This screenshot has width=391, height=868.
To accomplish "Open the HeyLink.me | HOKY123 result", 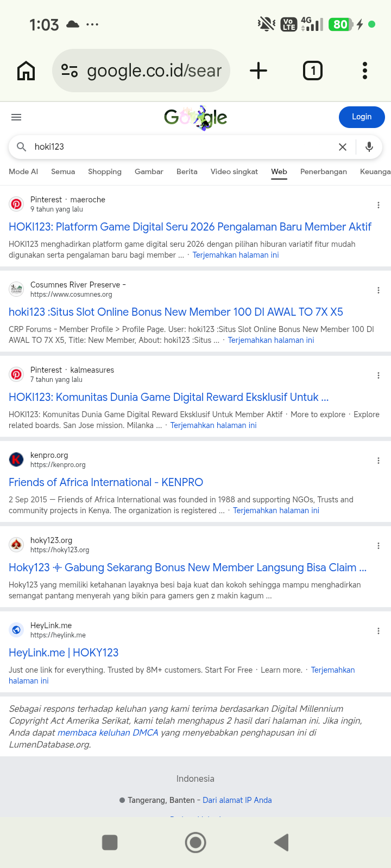I will [64, 653].
